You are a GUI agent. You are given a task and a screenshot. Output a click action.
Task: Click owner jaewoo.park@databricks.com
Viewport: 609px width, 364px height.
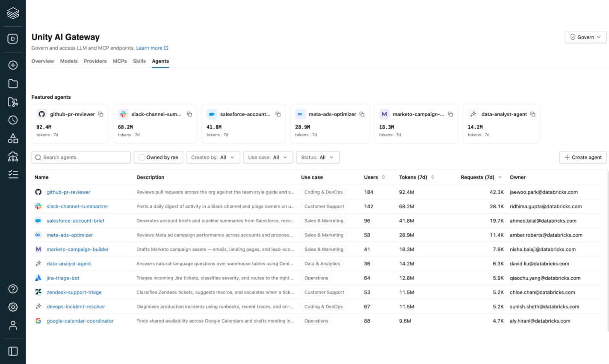(x=544, y=192)
